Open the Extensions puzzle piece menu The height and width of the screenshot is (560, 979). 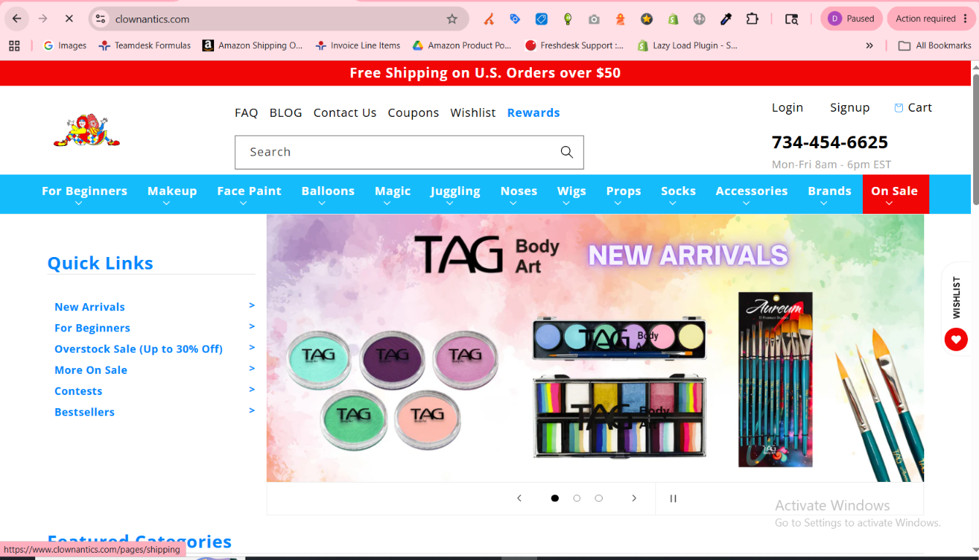click(752, 19)
